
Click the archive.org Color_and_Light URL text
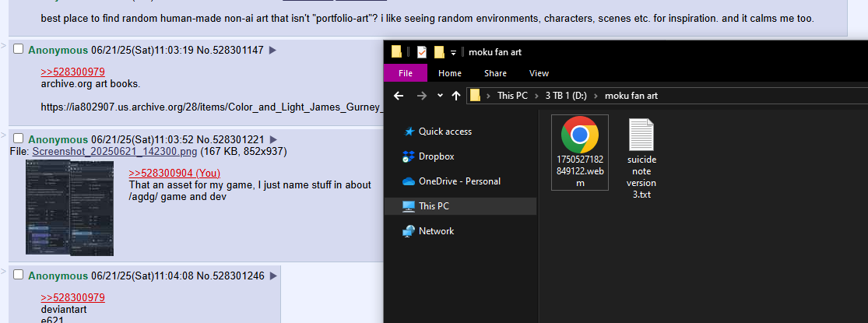[212, 107]
